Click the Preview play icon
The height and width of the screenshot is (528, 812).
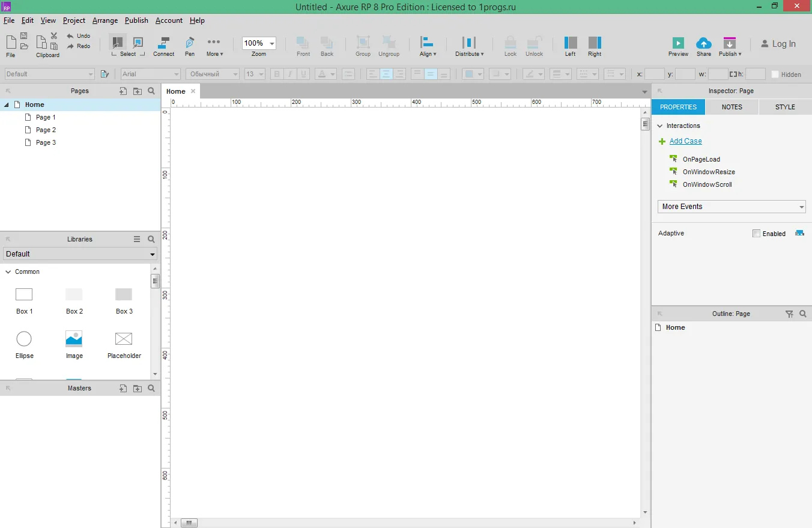(x=678, y=43)
